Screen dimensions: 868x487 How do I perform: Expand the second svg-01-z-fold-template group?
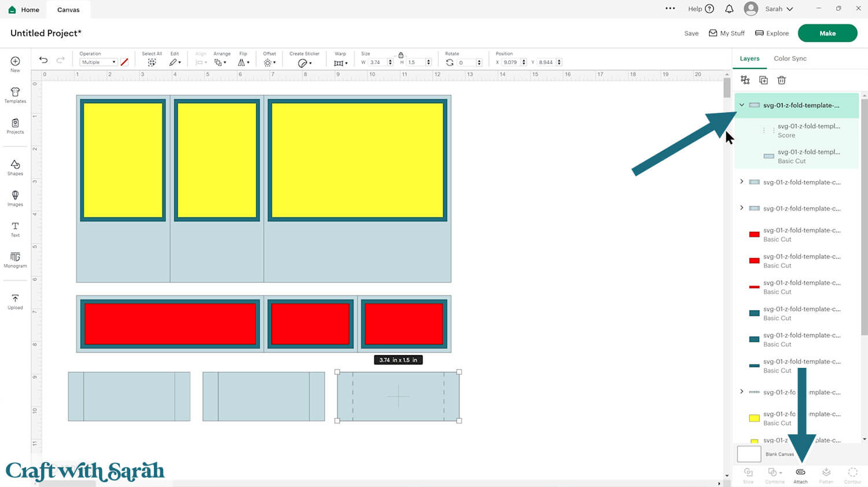[x=742, y=182]
